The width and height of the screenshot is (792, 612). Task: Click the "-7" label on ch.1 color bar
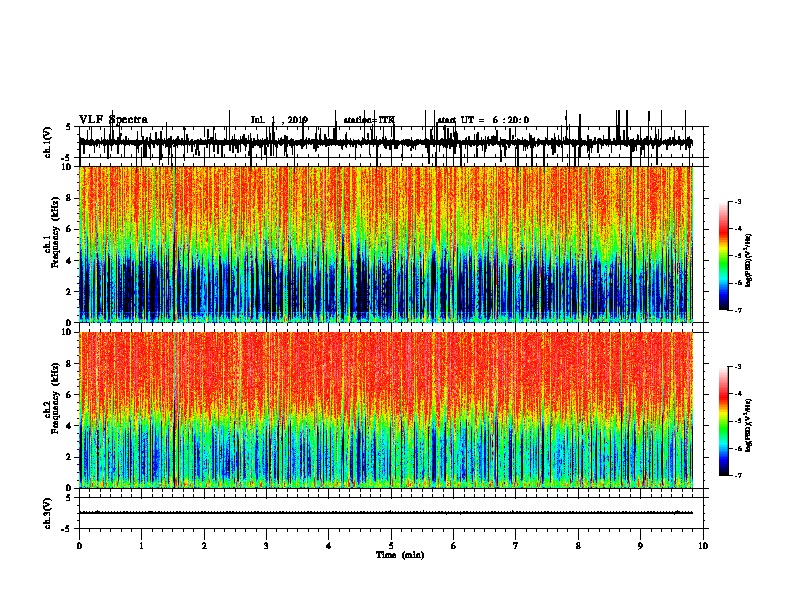pos(737,310)
